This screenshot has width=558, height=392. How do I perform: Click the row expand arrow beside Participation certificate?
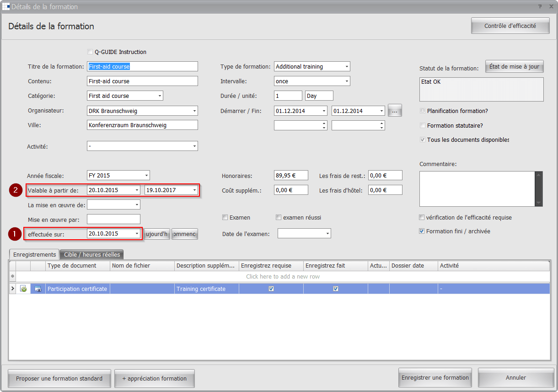pyautogui.click(x=13, y=289)
